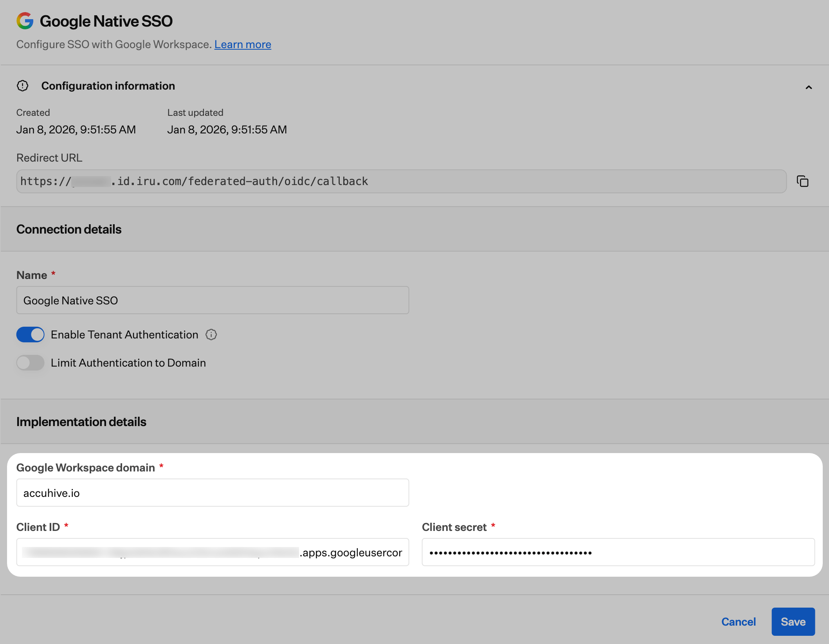The width and height of the screenshot is (829, 644).
Task: Disable Enable Tenant Authentication toggle
Action: pos(30,335)
